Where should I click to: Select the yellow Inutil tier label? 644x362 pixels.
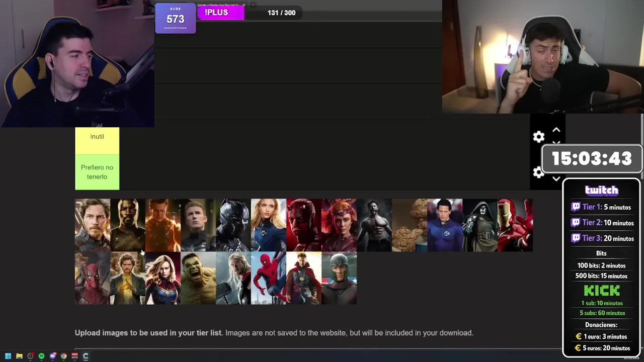coord(97,140)
